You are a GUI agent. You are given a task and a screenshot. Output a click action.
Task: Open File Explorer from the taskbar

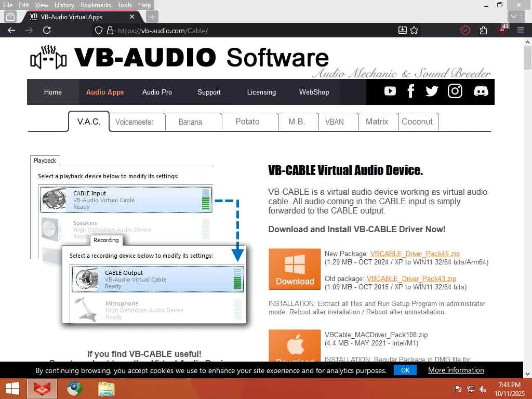coord(106,389)
